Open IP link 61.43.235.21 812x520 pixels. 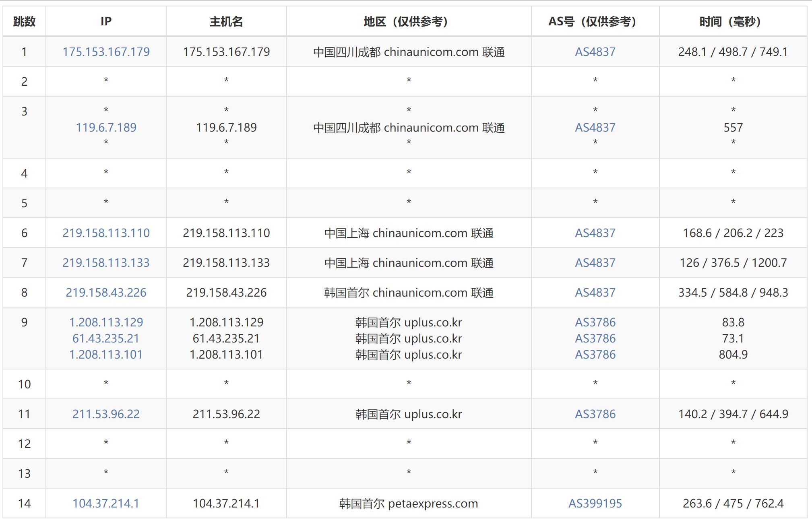(106, 338)
